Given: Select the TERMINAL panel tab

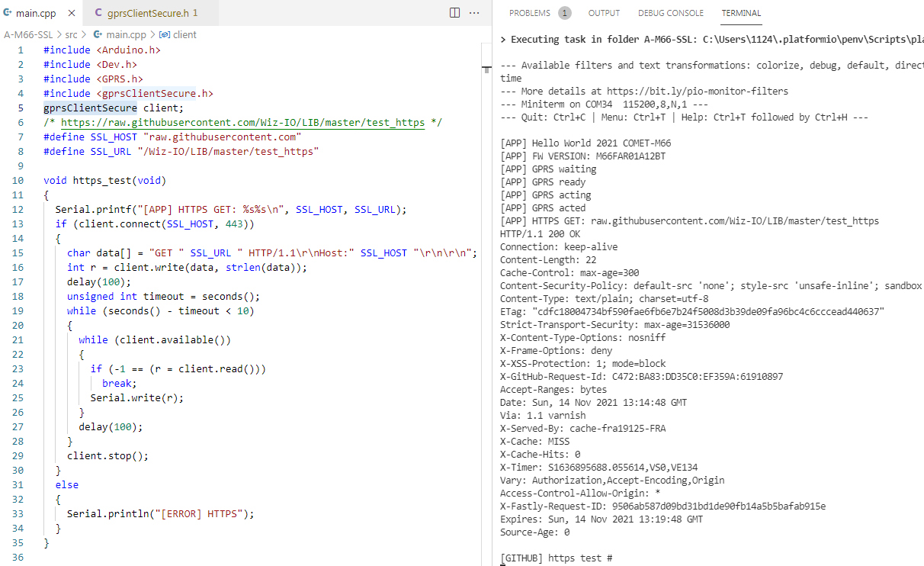Looking at the screenshot, I should 741,13.
